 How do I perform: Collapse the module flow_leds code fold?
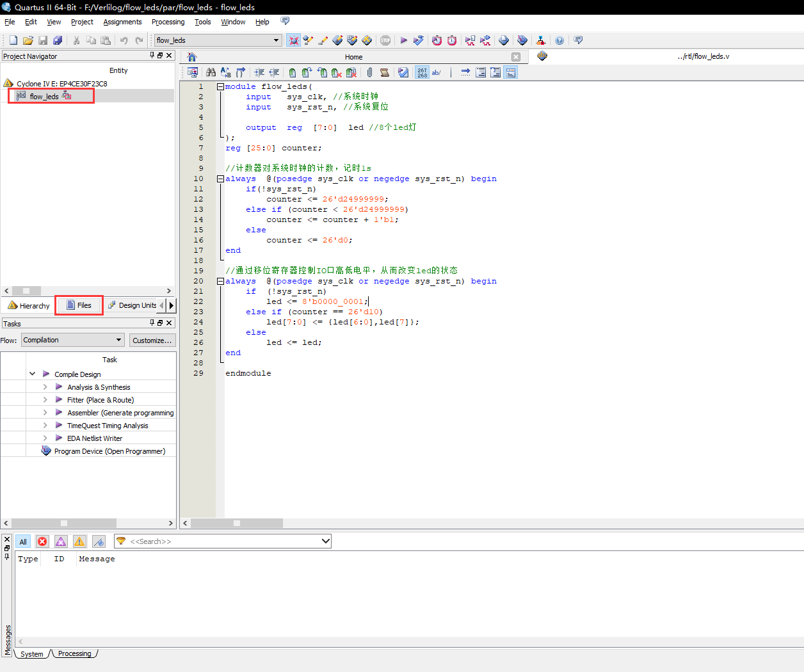(220, 86)
